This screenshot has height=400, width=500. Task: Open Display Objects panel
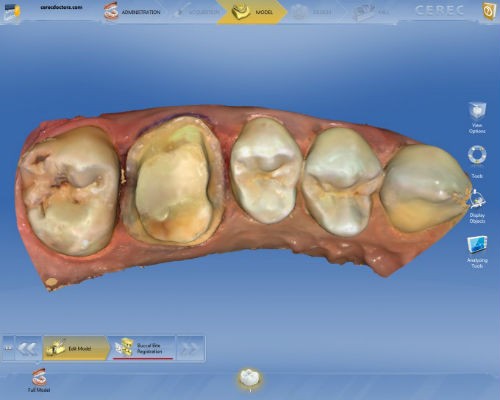click(477, 207)
